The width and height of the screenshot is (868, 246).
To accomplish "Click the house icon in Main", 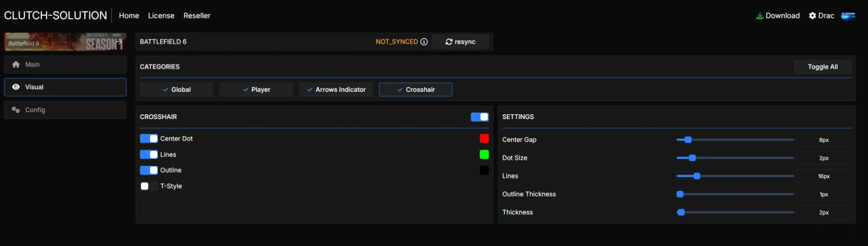I will (16, 65).
